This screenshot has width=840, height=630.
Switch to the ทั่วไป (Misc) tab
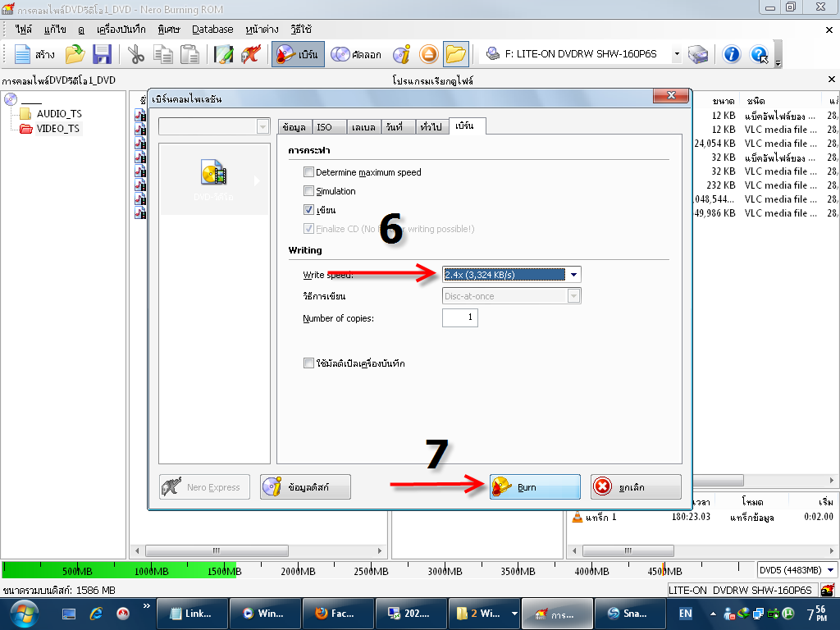pyautogui.click(x=431, y=127)
